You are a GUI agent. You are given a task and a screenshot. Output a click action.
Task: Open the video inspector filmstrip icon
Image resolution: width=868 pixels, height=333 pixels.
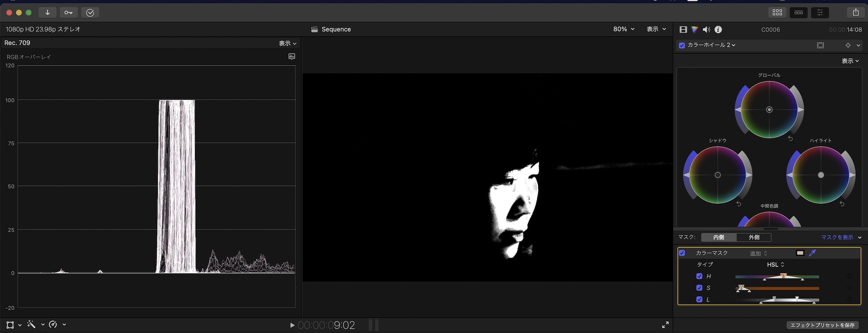pyautogui.click(x=683, y=29)
